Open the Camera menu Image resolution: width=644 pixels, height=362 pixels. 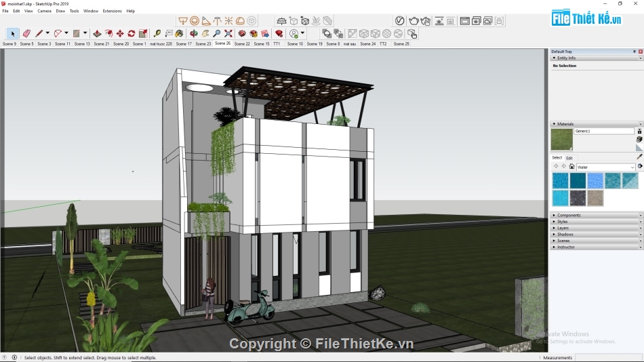click(44, 11)
